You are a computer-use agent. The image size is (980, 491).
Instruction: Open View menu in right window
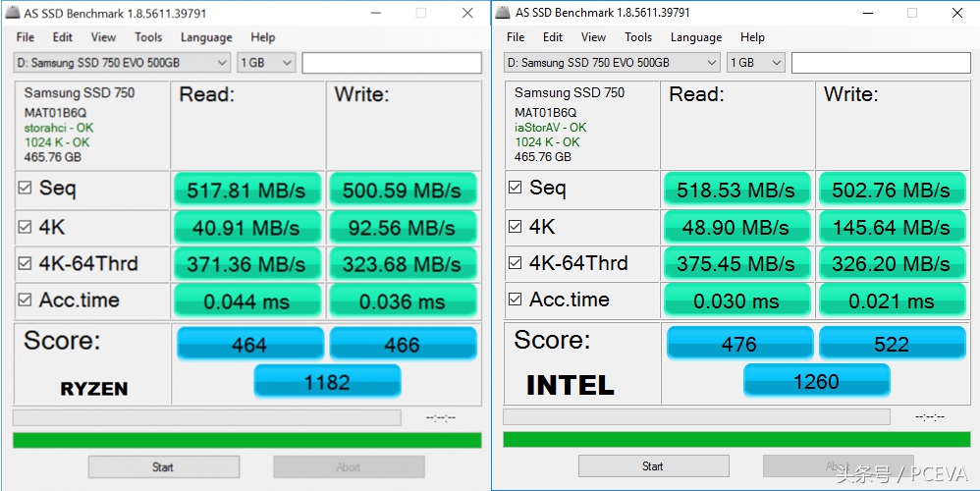pyautogui.click(x=593, y=37)
